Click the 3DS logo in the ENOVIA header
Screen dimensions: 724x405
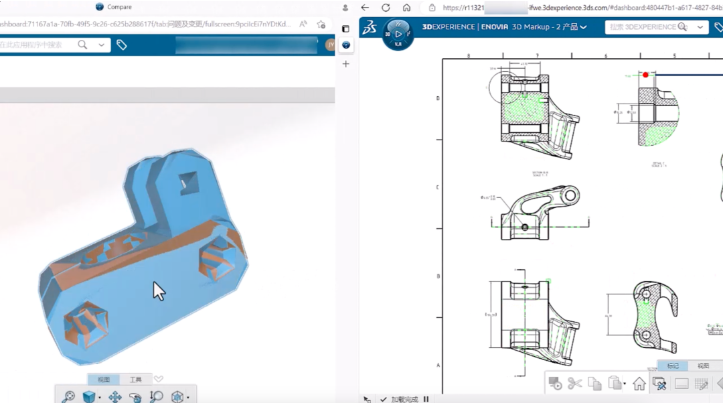click(369, 28)
